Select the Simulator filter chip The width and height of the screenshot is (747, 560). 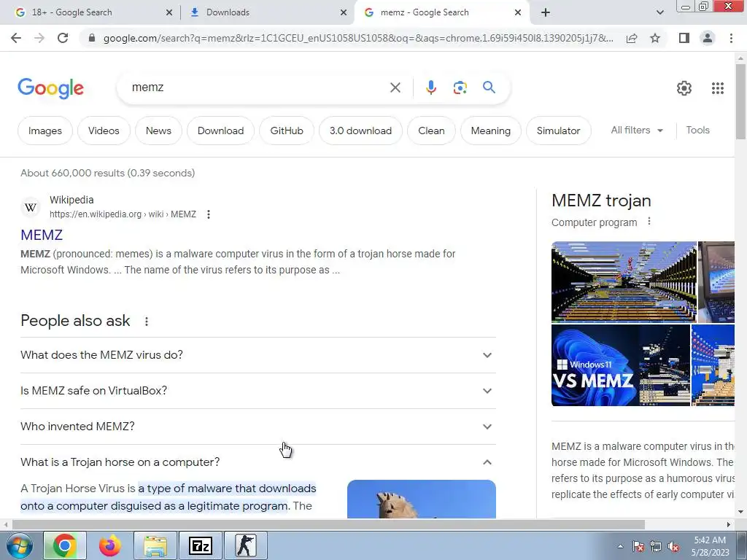point(558,131)
